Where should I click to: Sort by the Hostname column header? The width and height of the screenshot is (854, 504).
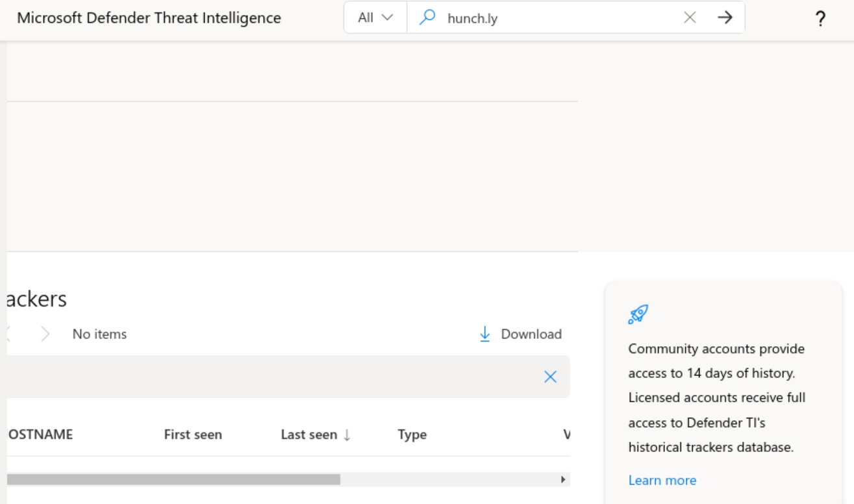(x=39, y=435)
